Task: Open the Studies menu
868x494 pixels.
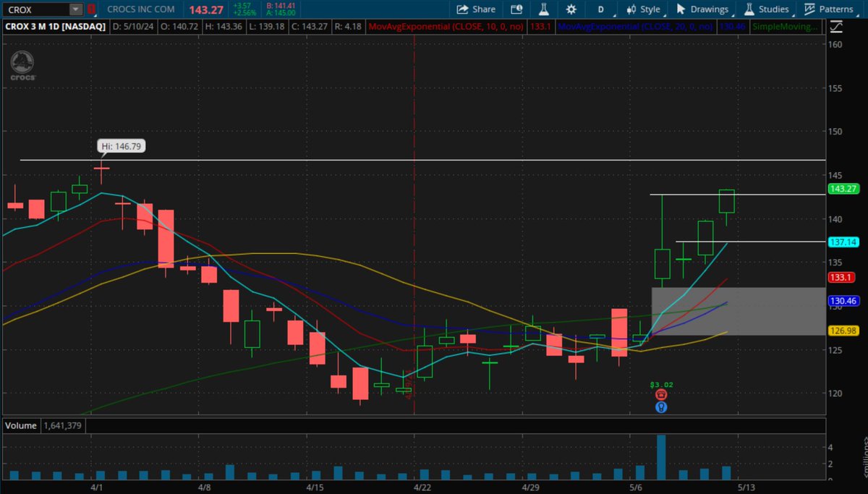Action: (x=767, y=9)
